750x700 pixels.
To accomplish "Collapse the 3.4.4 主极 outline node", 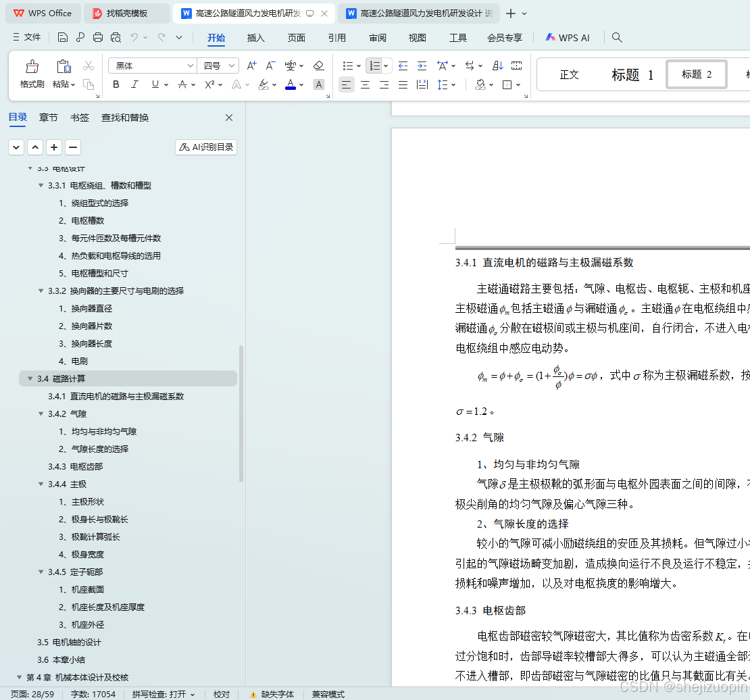I will [41, 484].
